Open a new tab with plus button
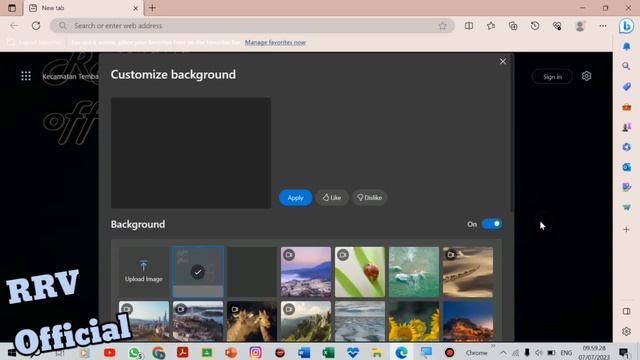This screenshot has width=640, height=360. pyautogui.click(x=152, y=8)
